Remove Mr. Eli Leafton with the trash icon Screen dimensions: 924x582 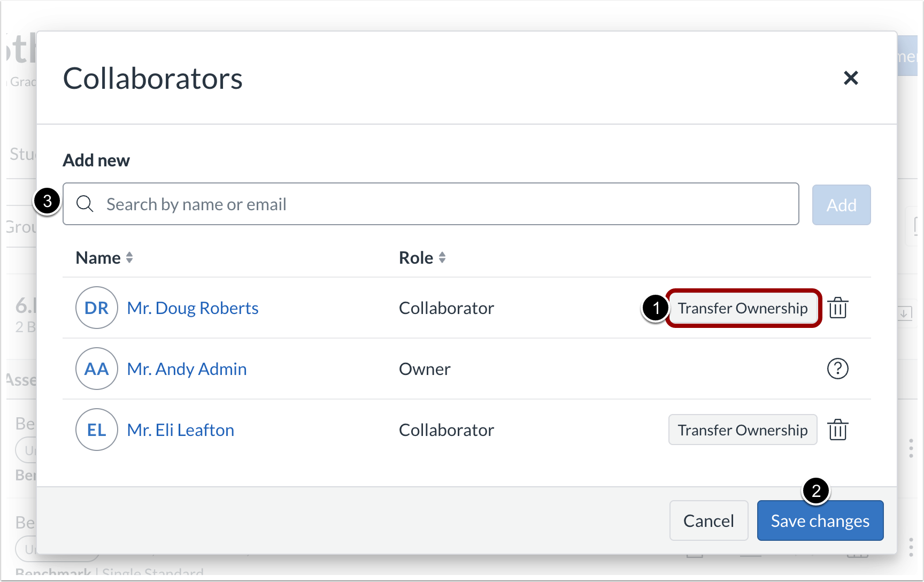(x=838, y=430)
